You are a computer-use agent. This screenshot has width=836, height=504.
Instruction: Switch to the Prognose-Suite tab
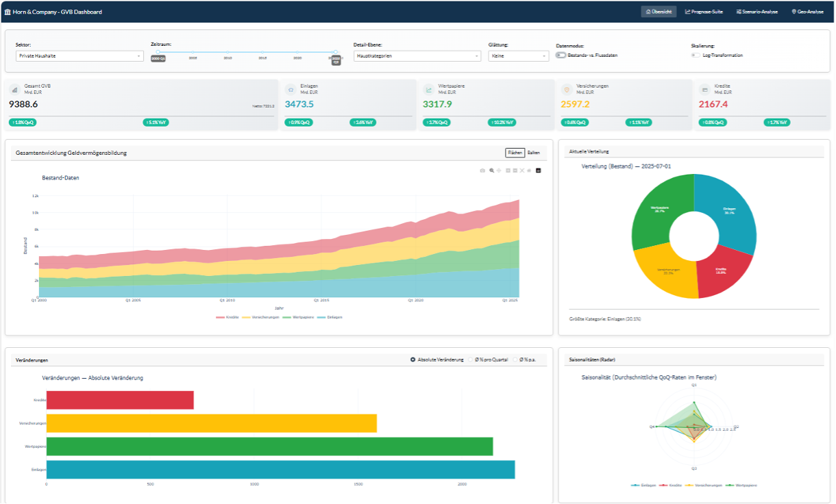click(703, 12)
